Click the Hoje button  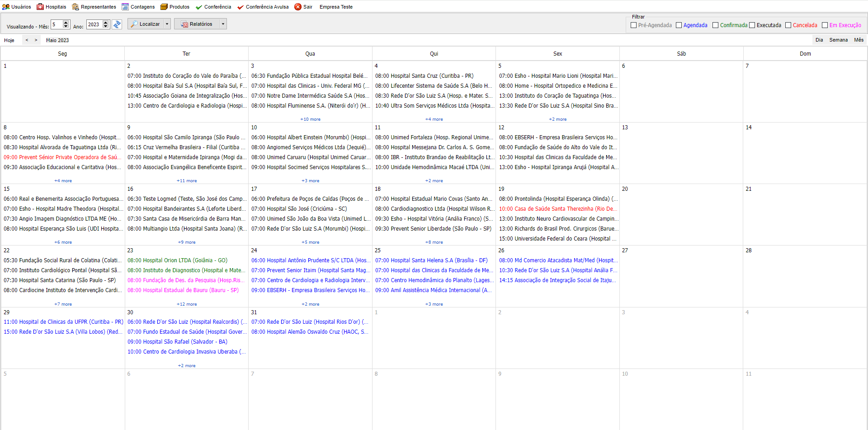[9, 40]
